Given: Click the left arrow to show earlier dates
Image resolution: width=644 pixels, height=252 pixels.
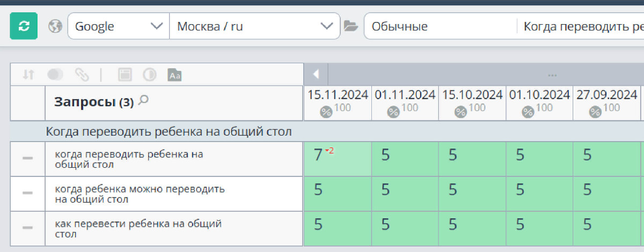Looking at the screenshot, I should pos(316,74).
